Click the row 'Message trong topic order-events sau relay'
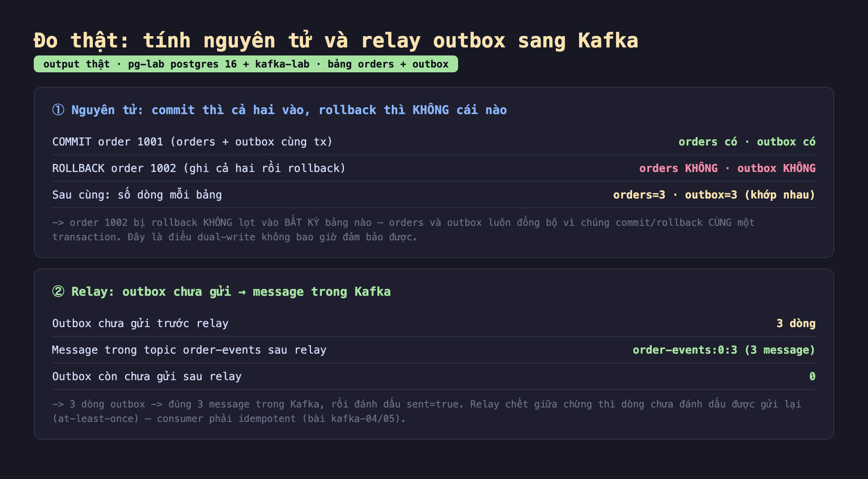868x479 pixels. coord(434,350)
